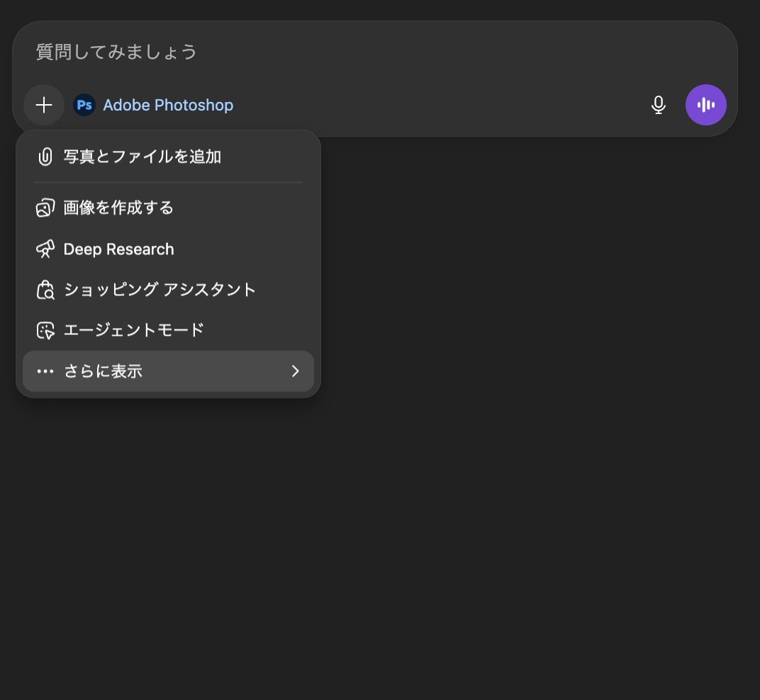The image size is (760, 700).
Task: Click the 質問してみましょう prompt input field
Action: tap(374, 52)
